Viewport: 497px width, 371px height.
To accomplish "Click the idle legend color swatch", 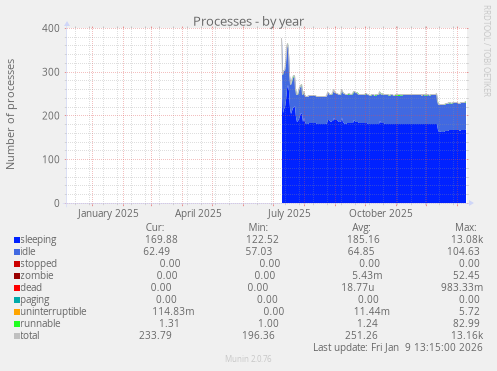I will click(x=17, y=252).
